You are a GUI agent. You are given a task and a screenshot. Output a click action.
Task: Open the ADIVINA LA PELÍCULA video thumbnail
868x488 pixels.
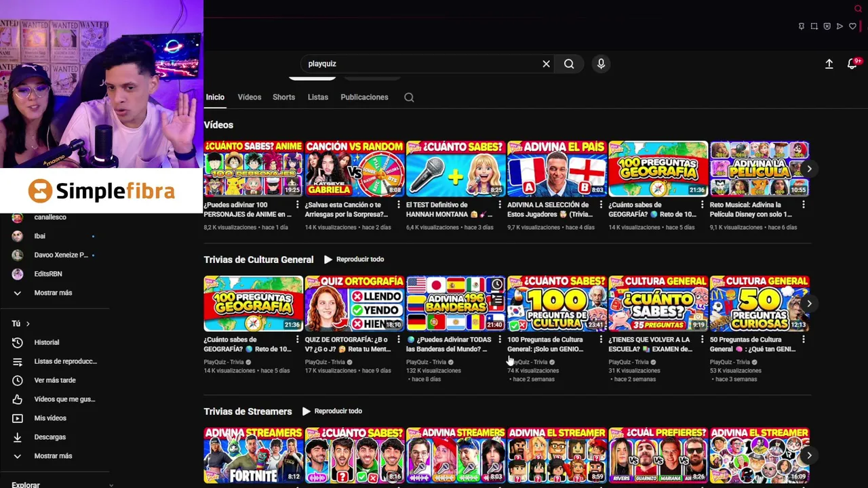pyautogui.click(x=759, y=169)
